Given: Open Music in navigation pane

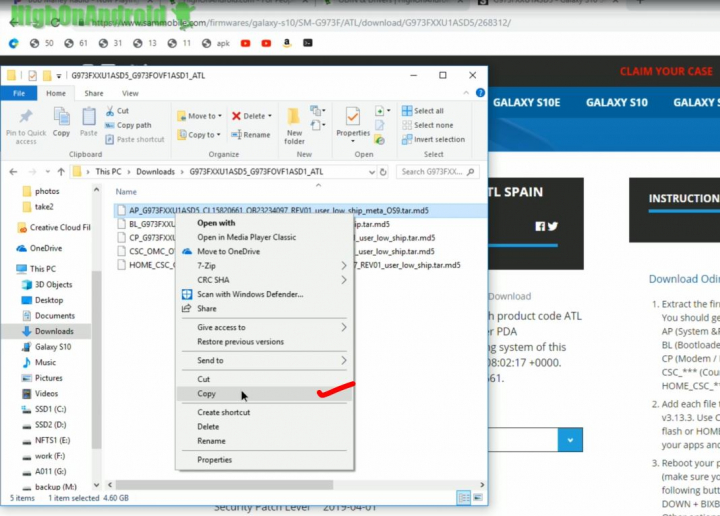Looking at the screenshot, I should click(39, 362).
